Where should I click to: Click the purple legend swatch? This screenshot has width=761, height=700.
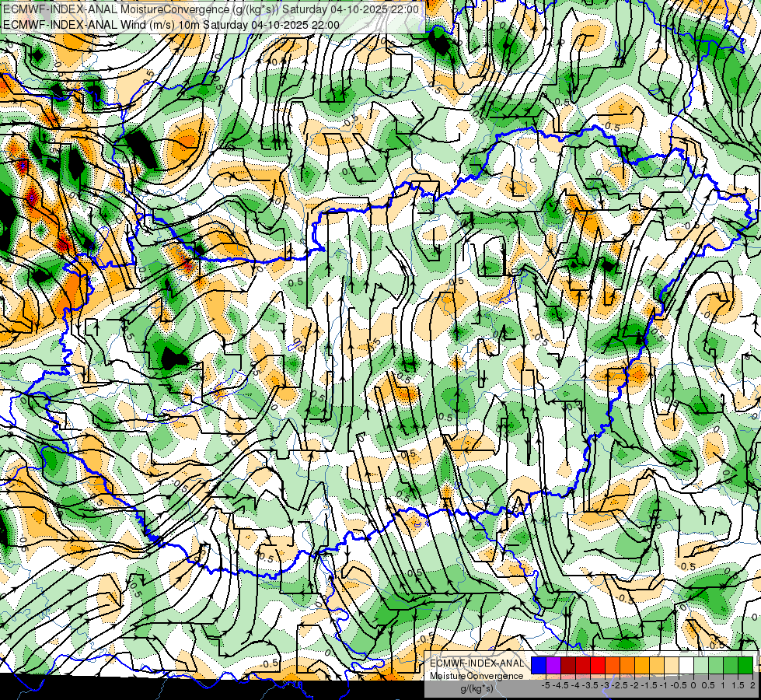point(553,666)
